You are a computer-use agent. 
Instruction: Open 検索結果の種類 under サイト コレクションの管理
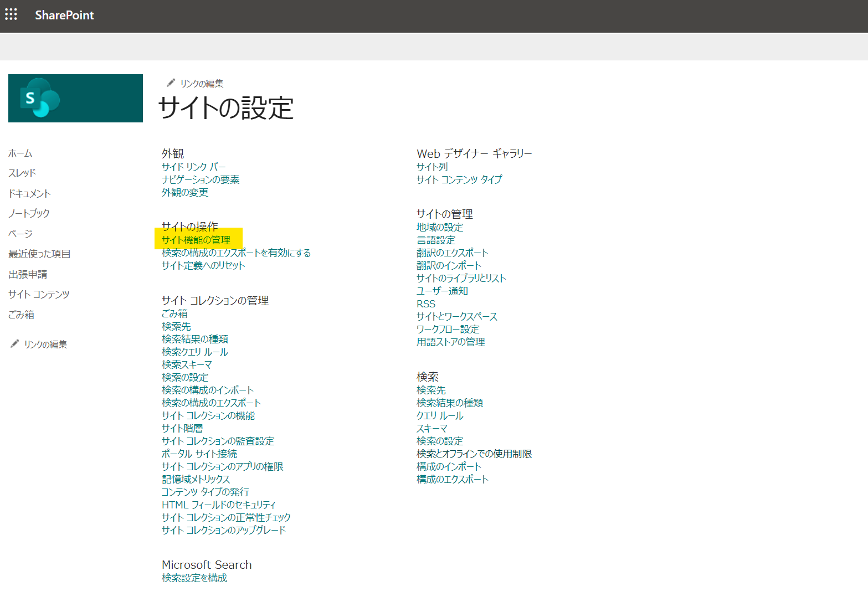195,339
